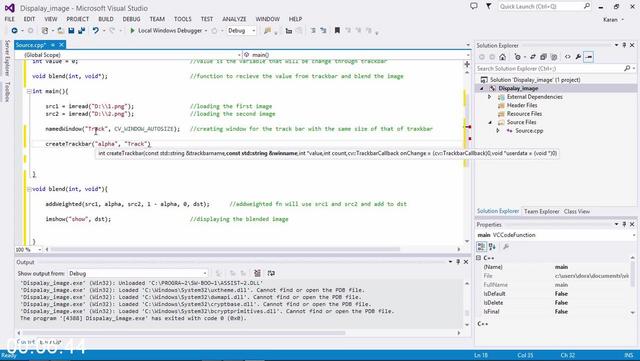
Task: Undo the last edit via toolbar
Action: (96, 31)
